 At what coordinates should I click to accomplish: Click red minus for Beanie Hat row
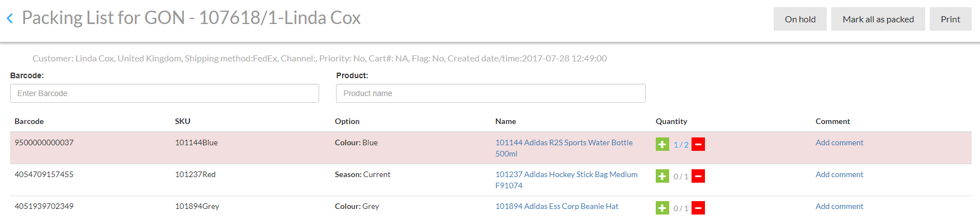[x=698, y=208]
